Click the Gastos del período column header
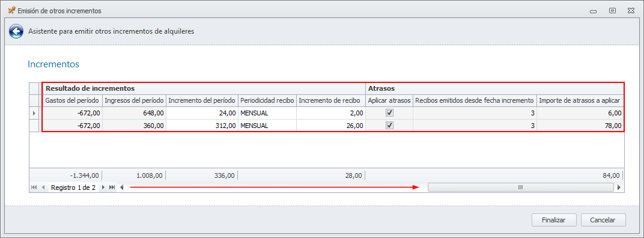644x238 pixels. tap(72, 100)
